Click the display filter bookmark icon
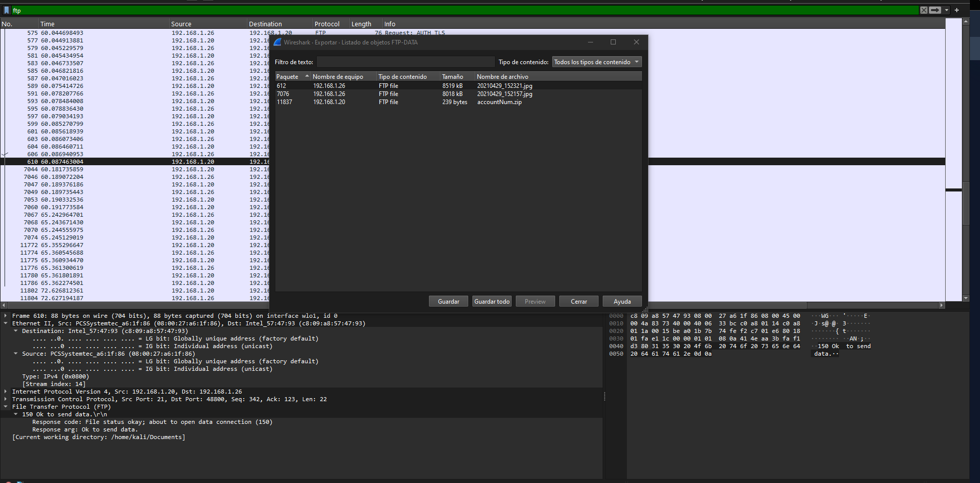Screen dimensions: 980x483 (7, 10)
